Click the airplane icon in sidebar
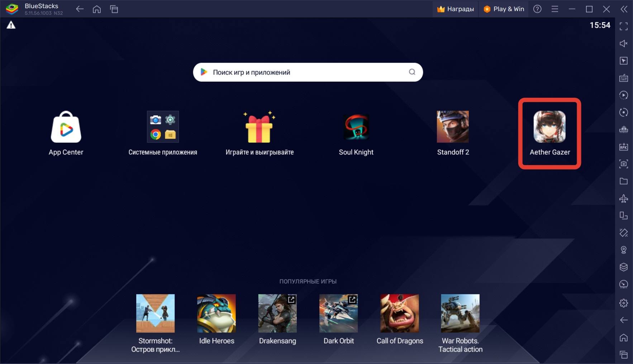 (x=624, y=198)
